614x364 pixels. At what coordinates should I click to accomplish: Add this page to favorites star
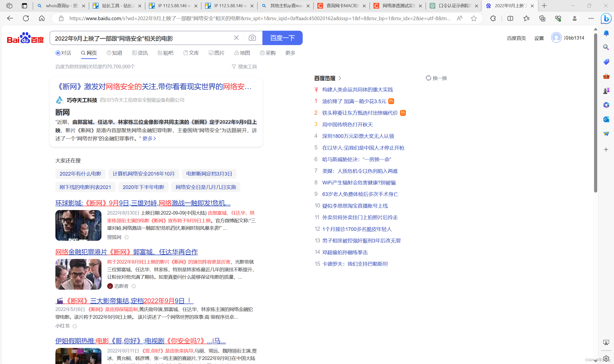(474, 18)
